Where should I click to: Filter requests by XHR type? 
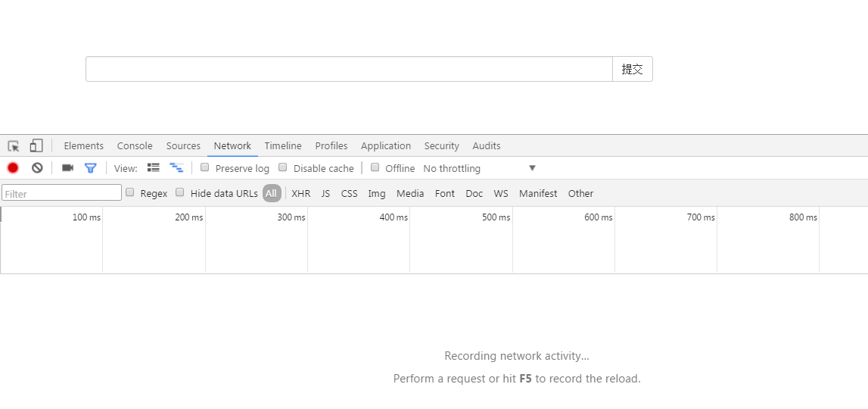[301, 193]
